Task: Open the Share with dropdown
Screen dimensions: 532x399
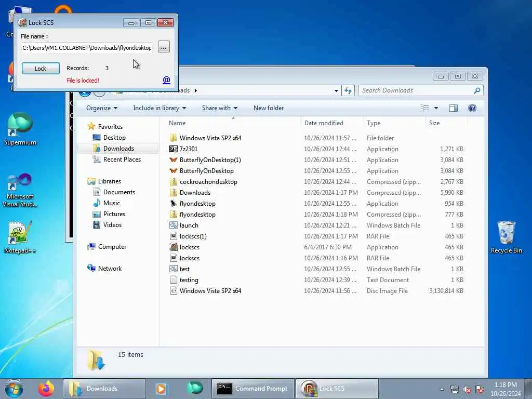Action: point(220,108)
